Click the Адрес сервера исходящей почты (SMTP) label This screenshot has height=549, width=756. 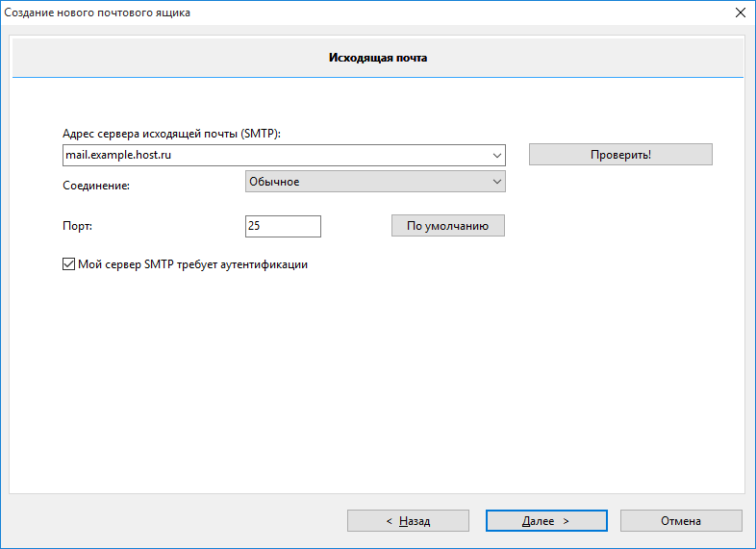pyautogui.click(x=171, y=134)
